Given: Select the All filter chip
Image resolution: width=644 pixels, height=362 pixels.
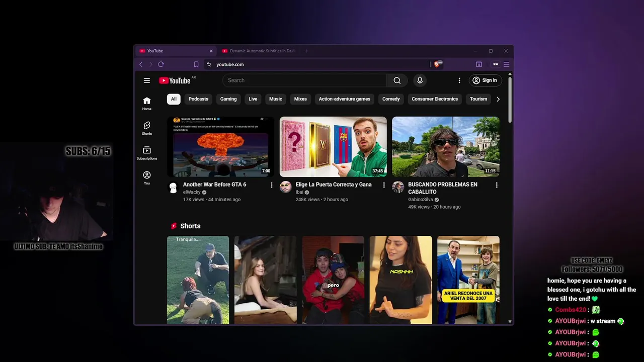Looking at the screenshot, I should coord(174,99).
